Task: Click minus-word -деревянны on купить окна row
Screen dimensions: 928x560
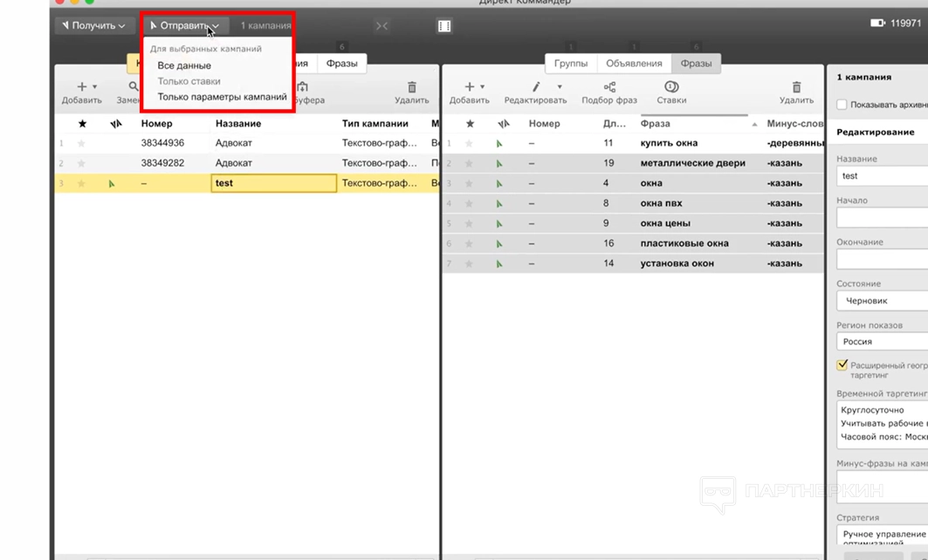Action: (795, 143)
